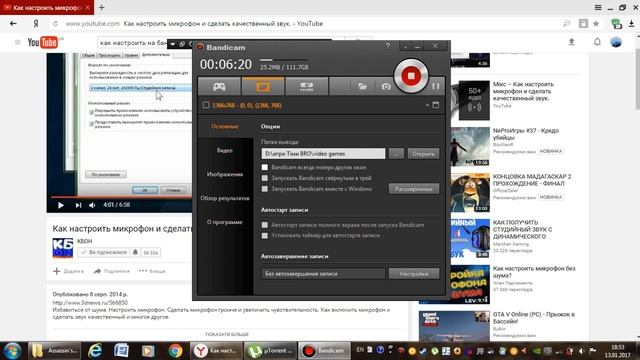
Task: Click the auto-complete recording field
Action: tap(323, 273)
